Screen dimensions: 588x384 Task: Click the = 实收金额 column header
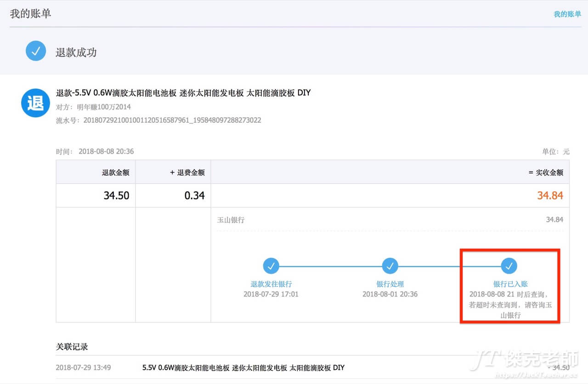546,172
